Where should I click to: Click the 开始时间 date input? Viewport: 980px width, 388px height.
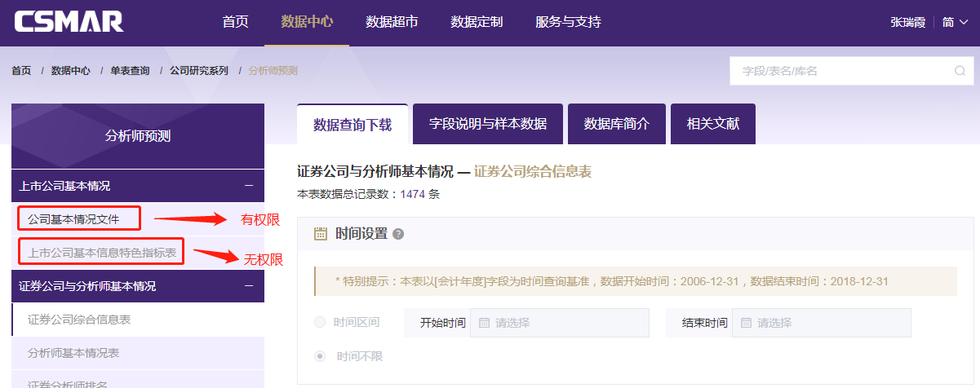(560, 323)
